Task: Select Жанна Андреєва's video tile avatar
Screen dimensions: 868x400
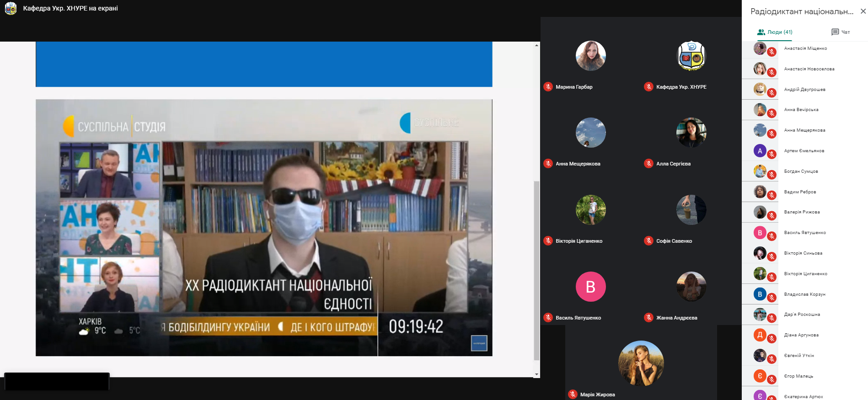Action: click(x=691, y=287)
